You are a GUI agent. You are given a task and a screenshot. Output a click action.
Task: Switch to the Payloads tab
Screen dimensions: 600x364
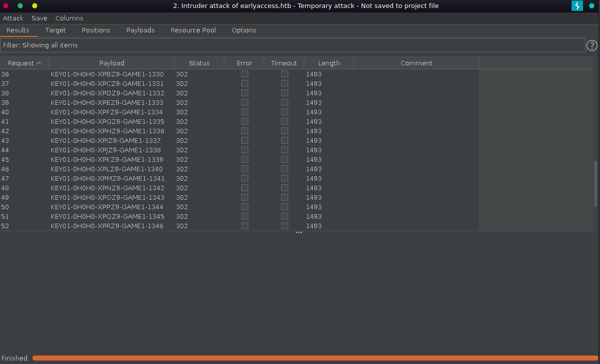pos(140,30)
